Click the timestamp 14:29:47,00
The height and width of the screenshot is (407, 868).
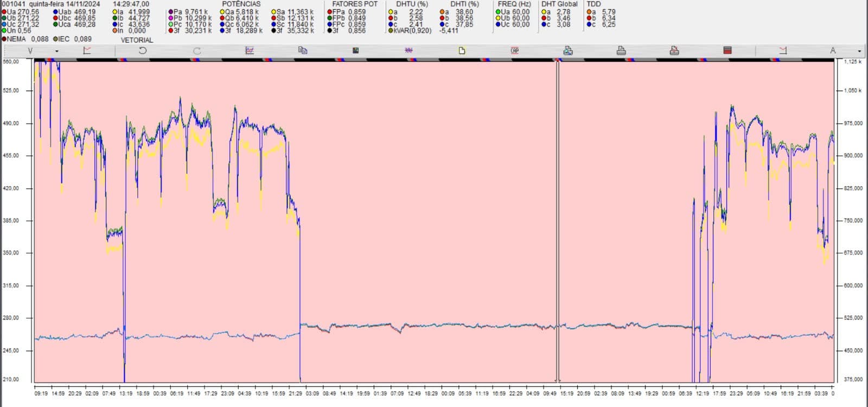coord(131,4)
